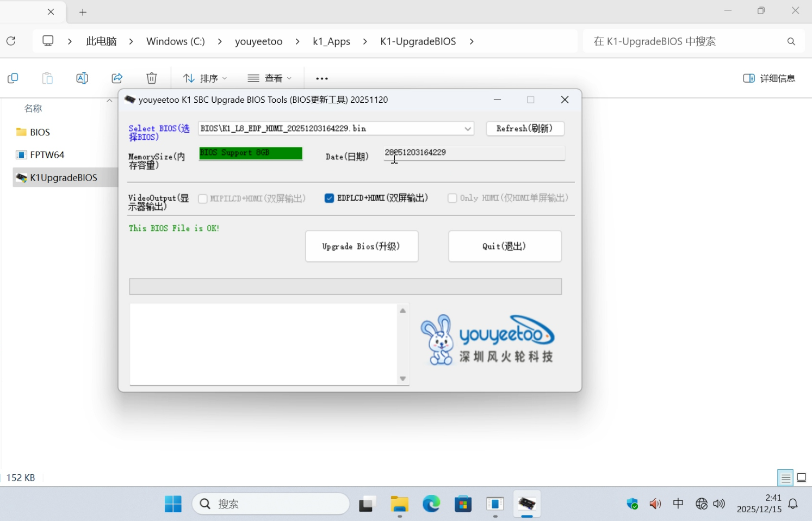The image size is (812, 521).
Task: Check the Only HDMI single output option
Action: click(452, 199)
